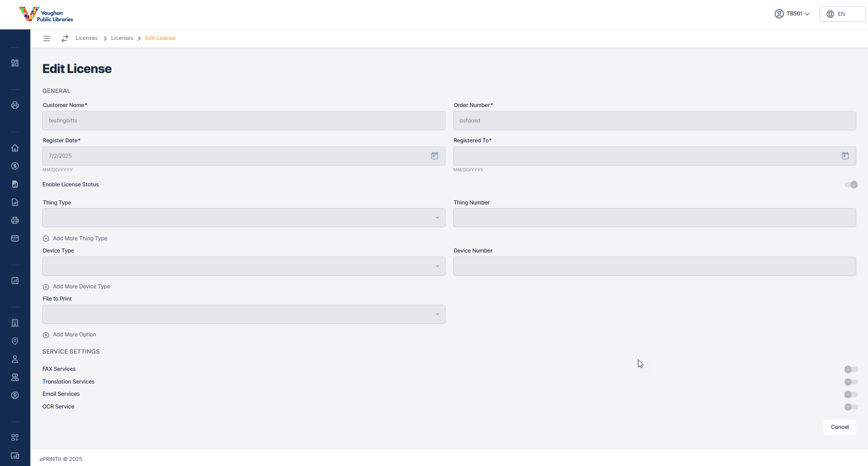Click the home icon in sidebar
The width and height of the screenshot is (868, 466).
15,148
